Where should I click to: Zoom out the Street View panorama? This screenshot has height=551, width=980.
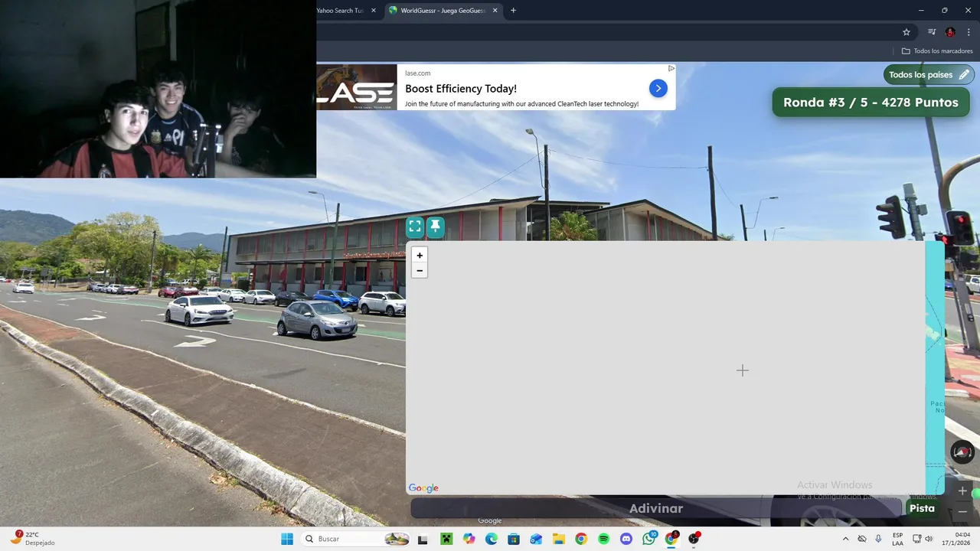(x=962, y=511)
